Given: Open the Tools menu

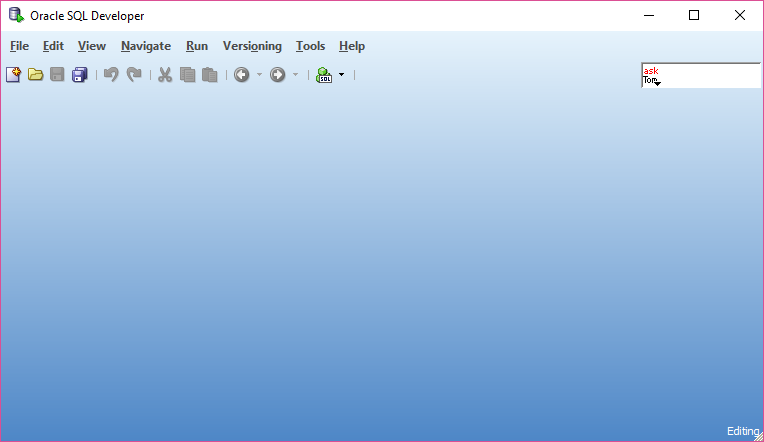Looking at the screenshot, I should pyautogui.click(x=310, y=46).
